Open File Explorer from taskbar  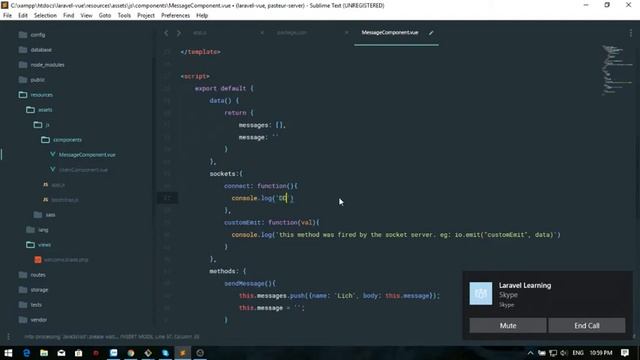[x=44, y=353]
